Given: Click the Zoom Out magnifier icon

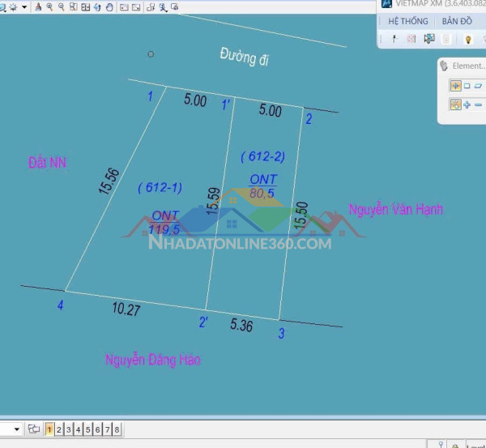Looking at the screenshot, I should [x=62, y=6].
